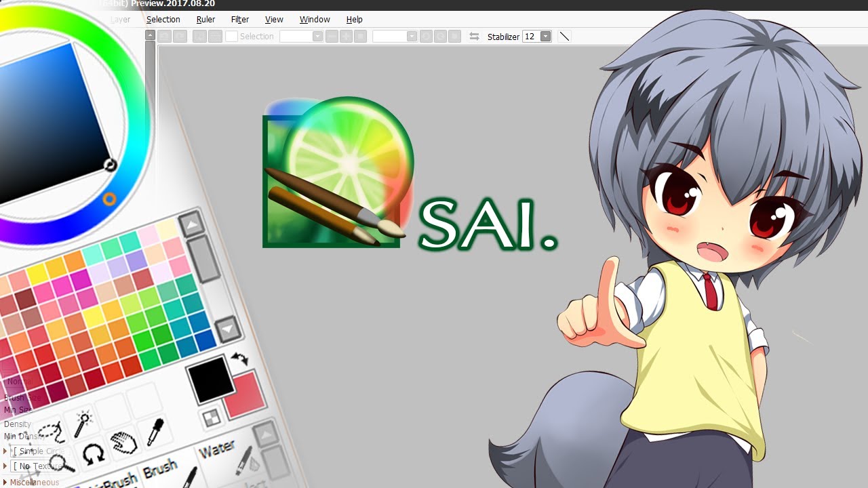
Task: Open the Selection menu
Action: (x=163, y=20)
